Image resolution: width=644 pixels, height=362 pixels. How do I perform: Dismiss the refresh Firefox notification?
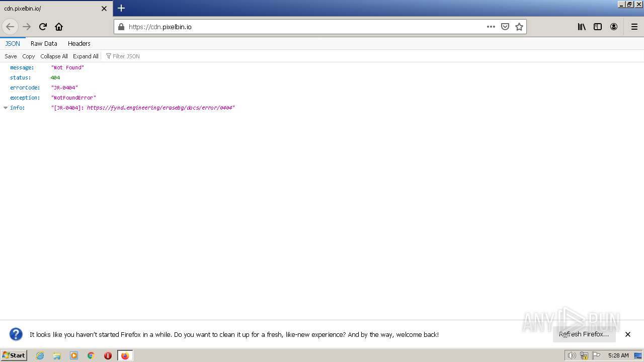pos(628,334)
